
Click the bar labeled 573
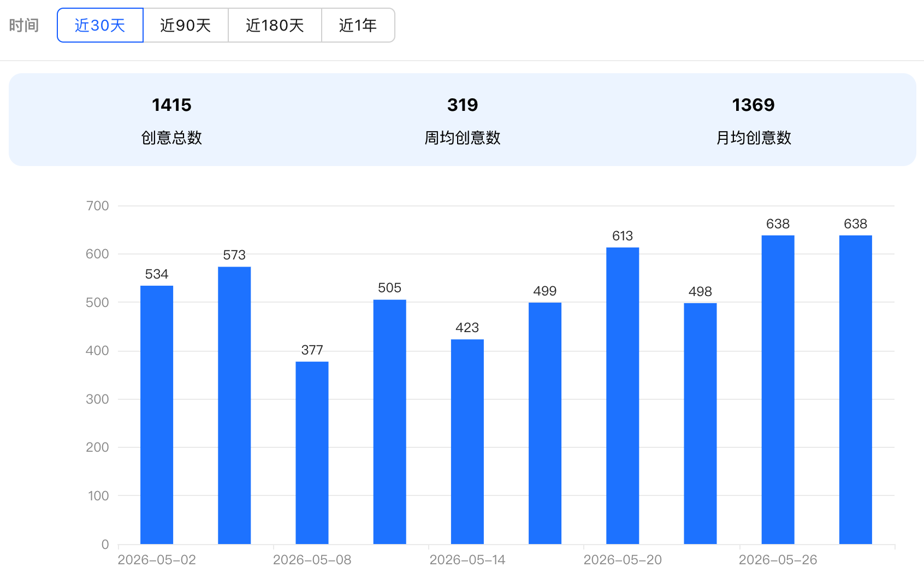click(234, 405)
